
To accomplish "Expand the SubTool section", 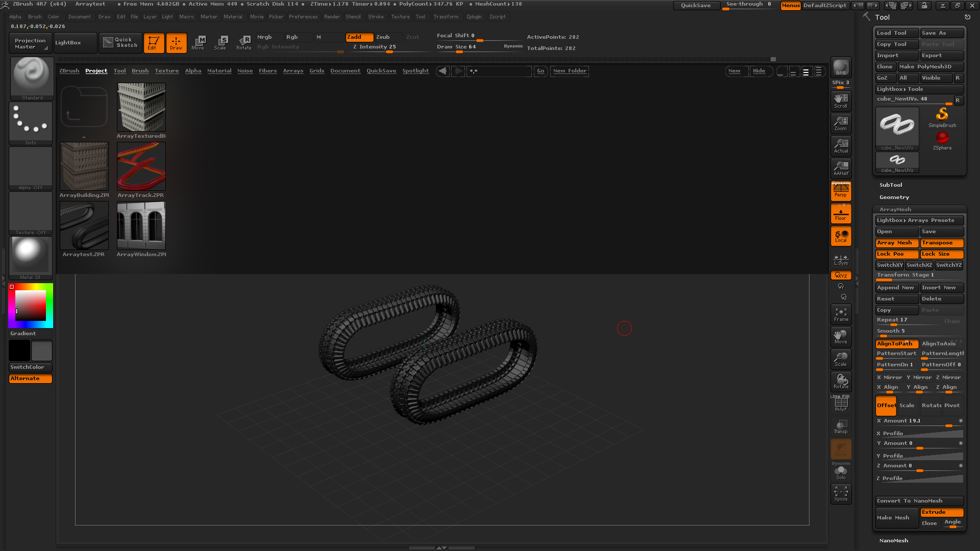I will 891,185.
